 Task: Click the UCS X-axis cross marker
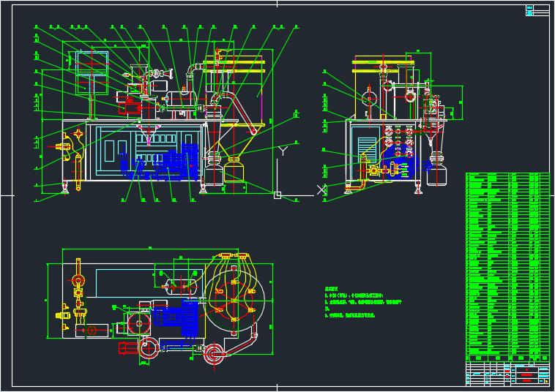coord(320,190)
